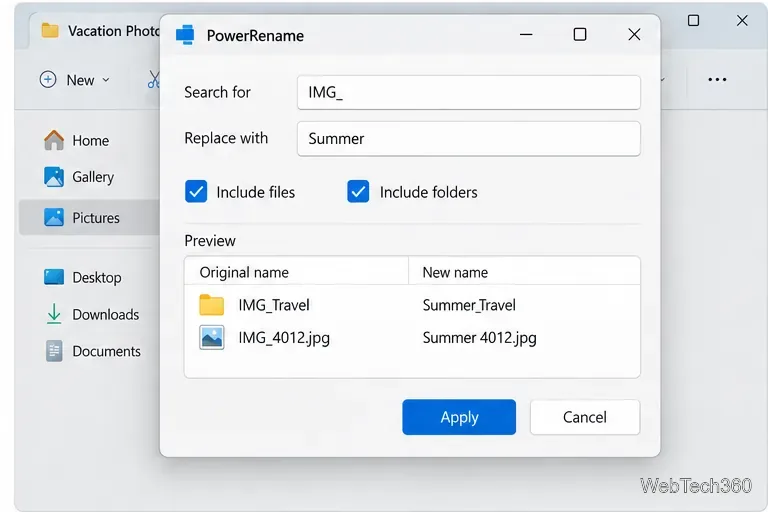768x512 pixels.
Task: Click the Replace with input field
Action: 468,139
